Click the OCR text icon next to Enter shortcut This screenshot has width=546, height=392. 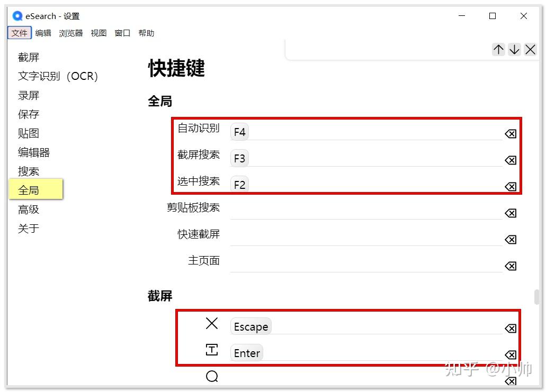tap(212, 350)
